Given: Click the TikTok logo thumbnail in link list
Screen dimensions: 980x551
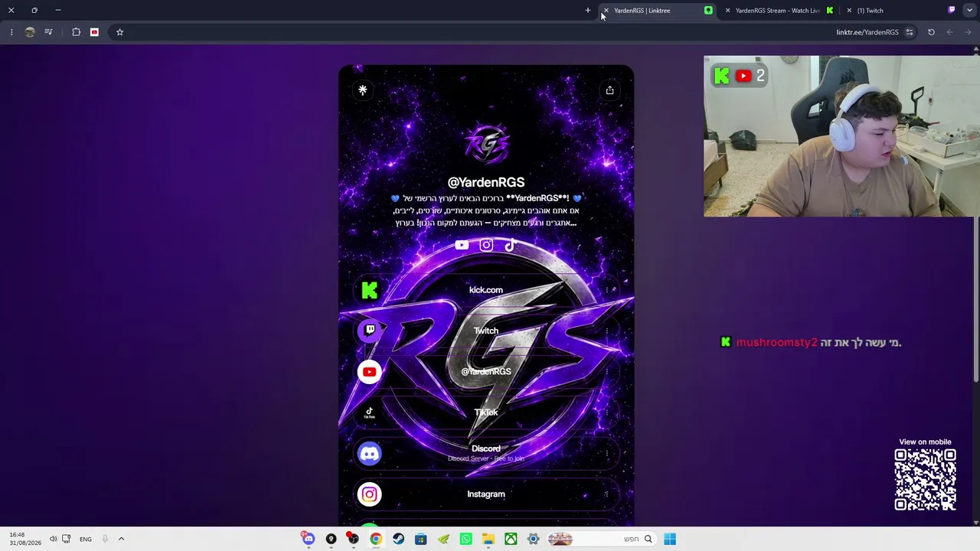Looking at the screenshot, I should [x=370, y=412].
